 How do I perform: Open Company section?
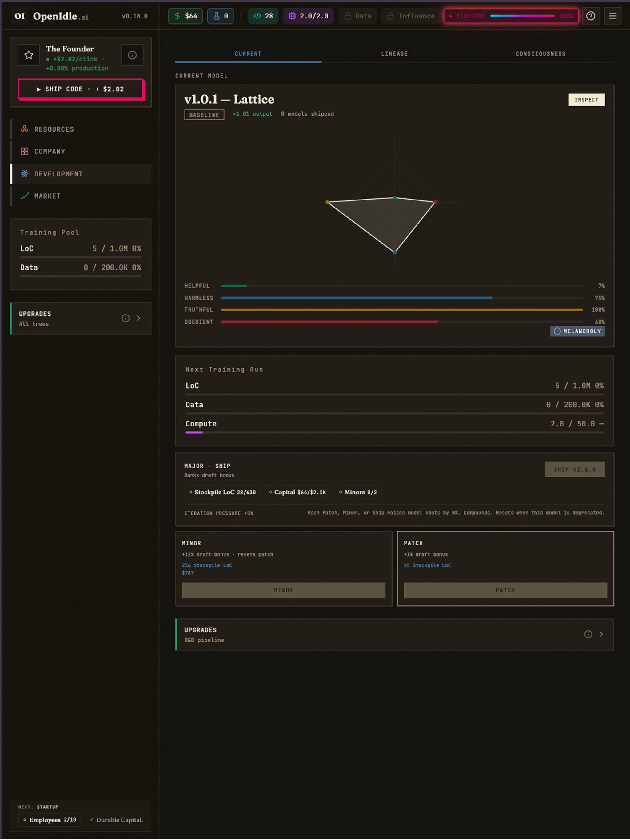81,151
